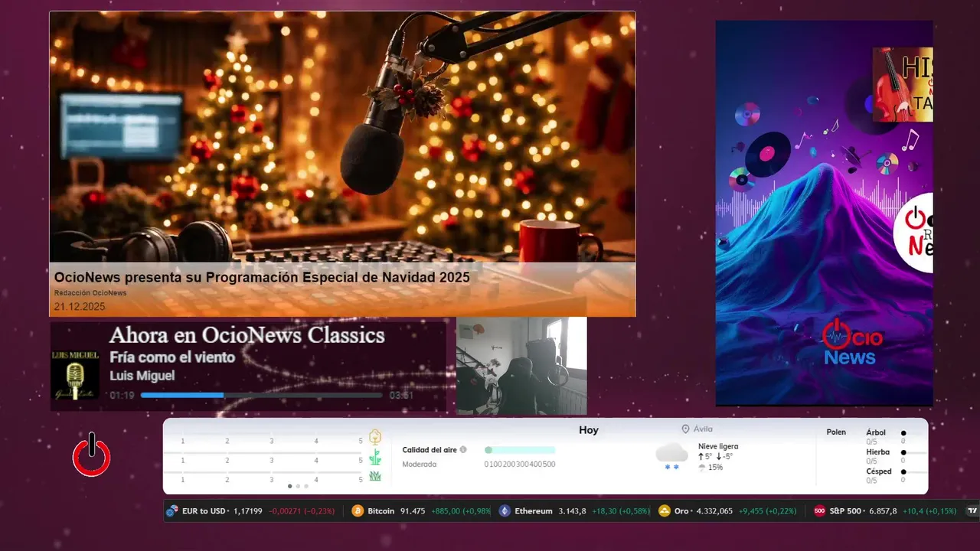The image size is (980, 551).
Task: Click the total time 03:51
Action: 401,396
